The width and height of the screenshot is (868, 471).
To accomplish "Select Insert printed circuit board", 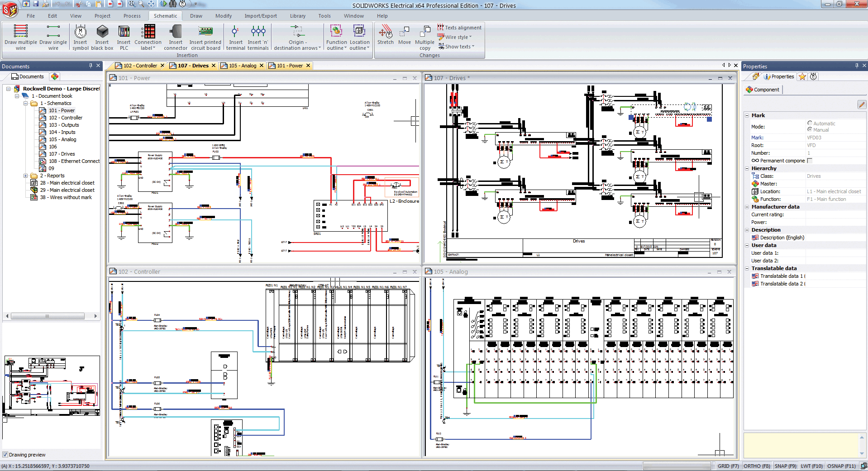I will [205, 36].
